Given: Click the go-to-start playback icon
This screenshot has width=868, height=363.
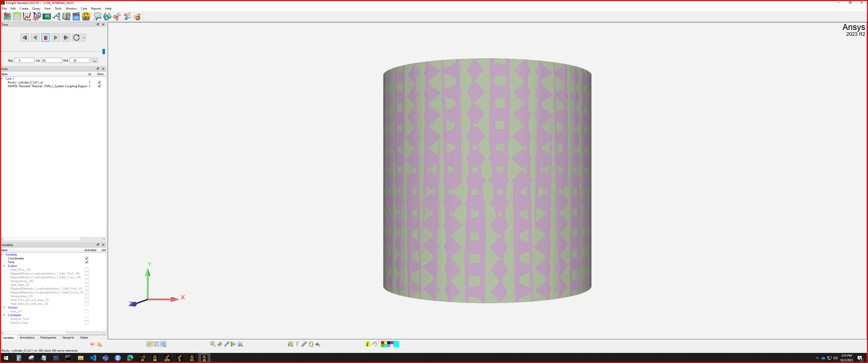Looking at the screenshot, I should [24, 38].
